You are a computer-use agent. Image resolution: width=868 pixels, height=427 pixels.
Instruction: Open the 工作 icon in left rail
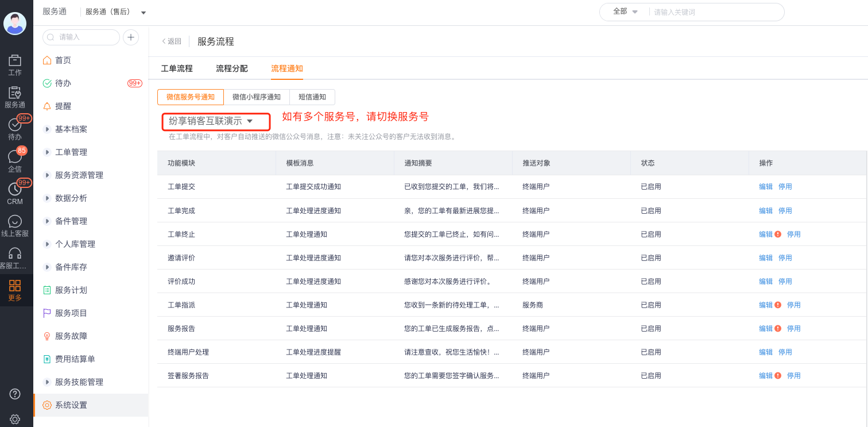[x=15, y=61]
